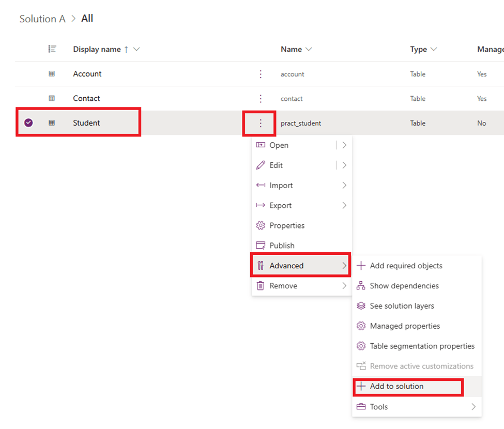Click the table icon beside Account
This screenshot has width=504, height=429.
(52, 74)
